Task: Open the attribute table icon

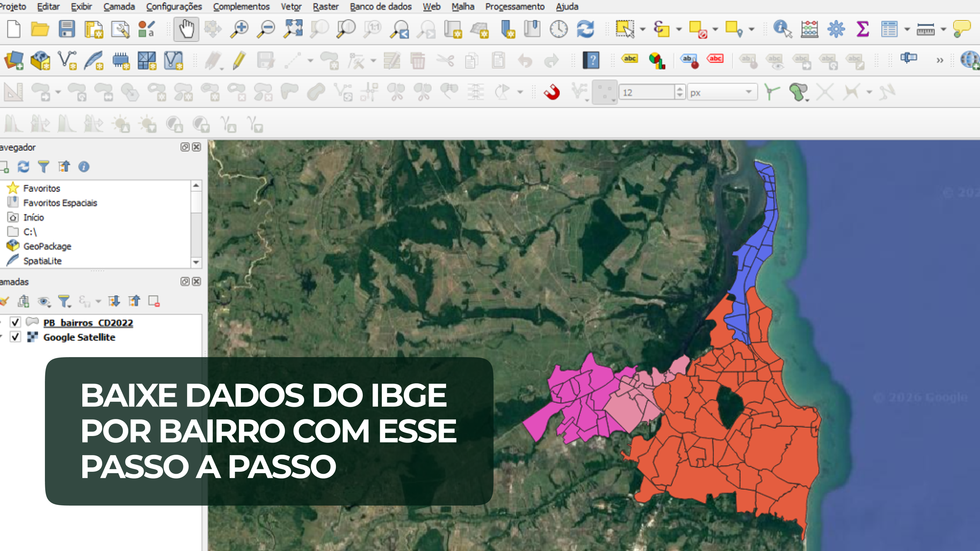Action: (x=889, y=29)
